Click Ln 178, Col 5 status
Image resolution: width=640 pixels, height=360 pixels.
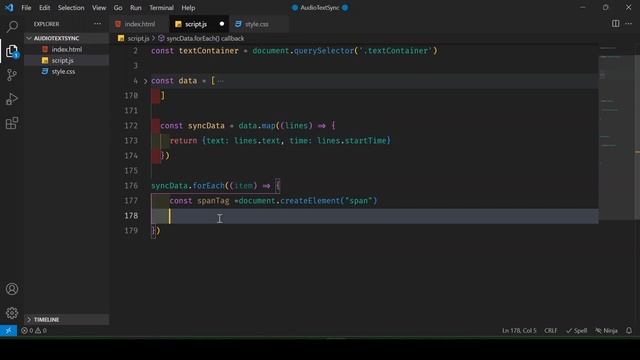coord(519,331)
